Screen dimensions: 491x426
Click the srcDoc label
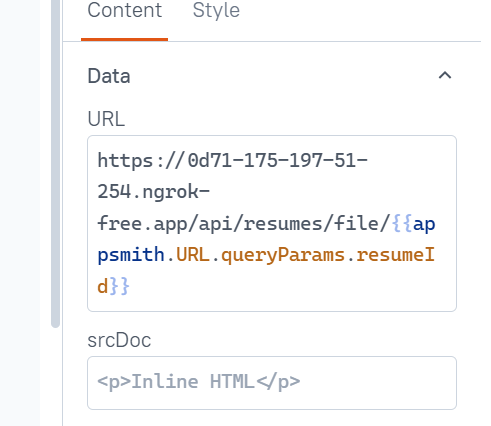119,340
